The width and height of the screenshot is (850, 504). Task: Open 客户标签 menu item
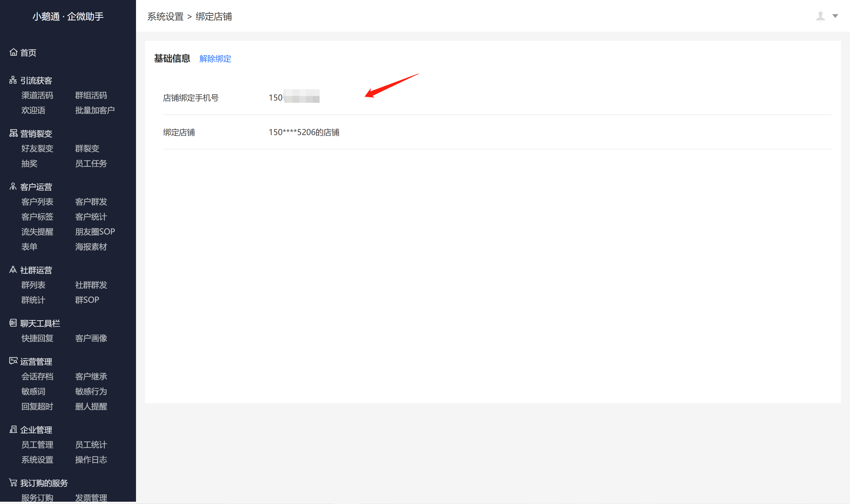click(37, 217)
